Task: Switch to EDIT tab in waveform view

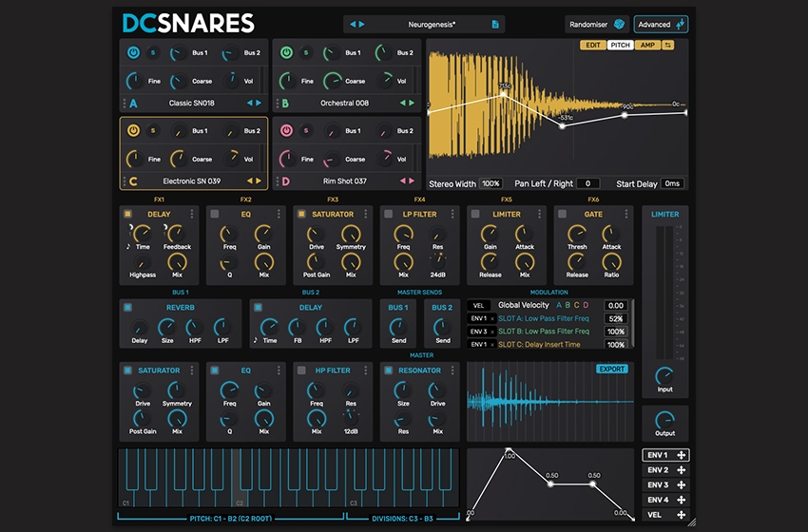Action: click(592, 46)
